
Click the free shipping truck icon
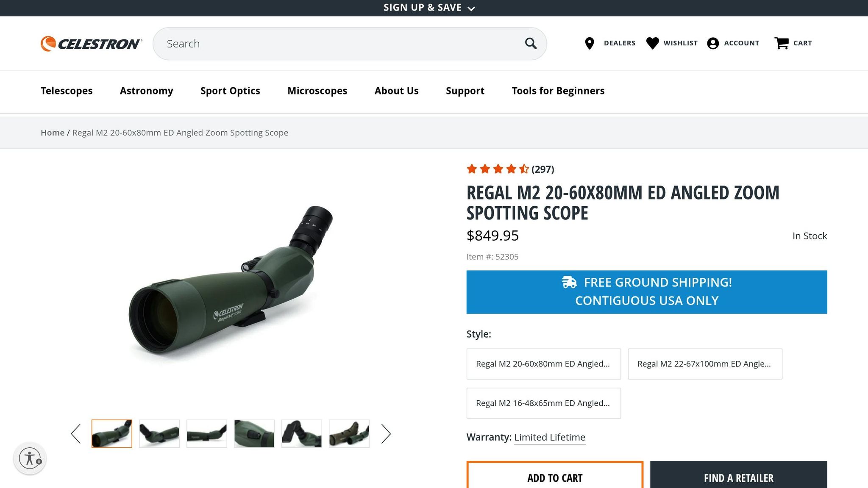569,282
